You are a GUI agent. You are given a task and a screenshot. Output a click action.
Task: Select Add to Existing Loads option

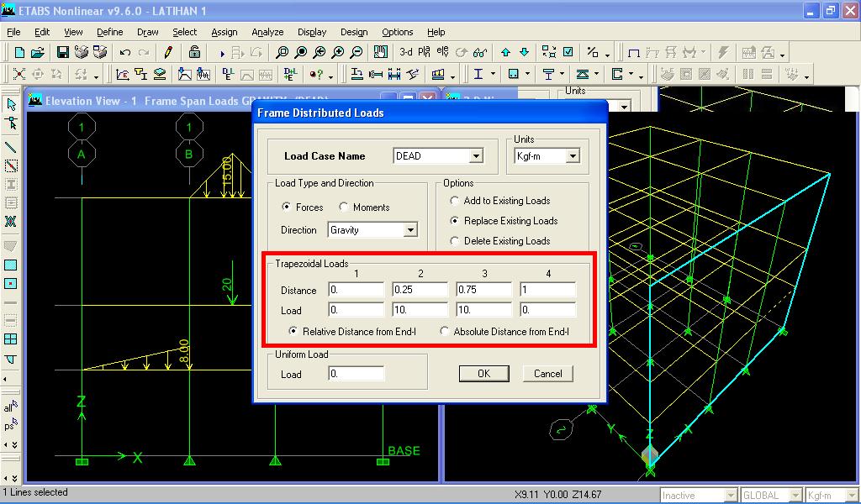pos(454,201)
